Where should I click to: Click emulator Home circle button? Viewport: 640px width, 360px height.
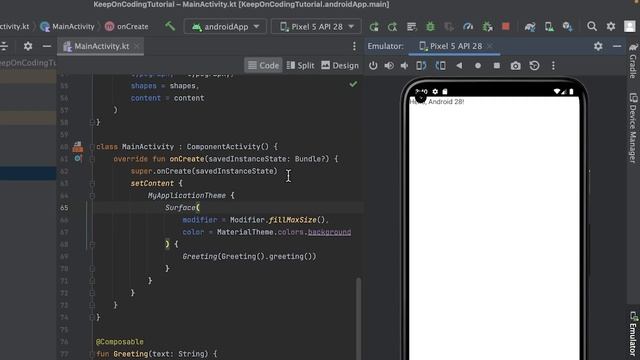pyautogui.click(x=478, y=66)
